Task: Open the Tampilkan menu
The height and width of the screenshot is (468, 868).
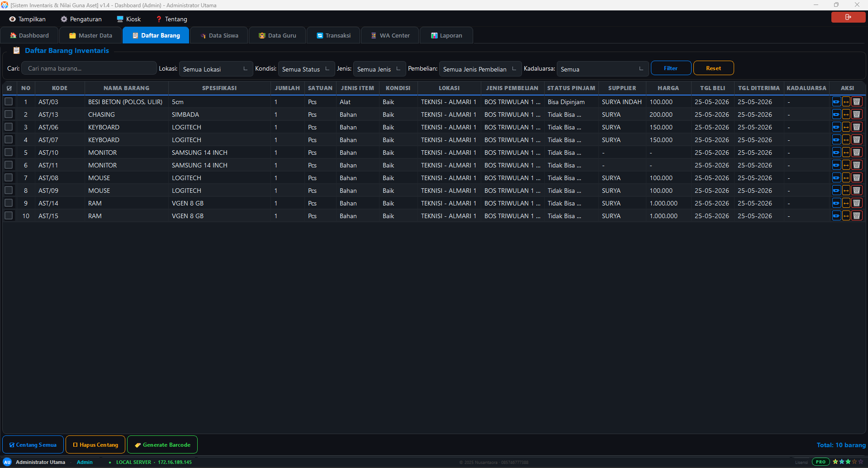Action: [28, 19]
